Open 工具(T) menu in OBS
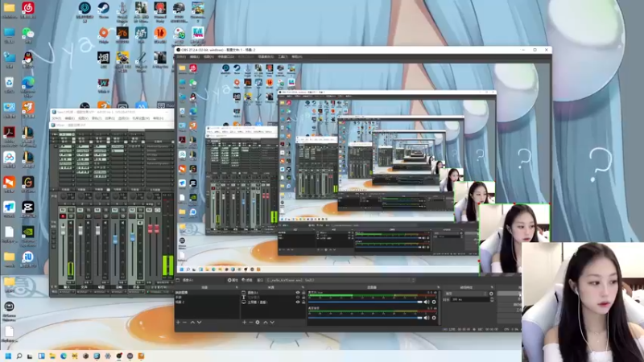The width and height of the screenshot is (644, 362). click(283, 56)
